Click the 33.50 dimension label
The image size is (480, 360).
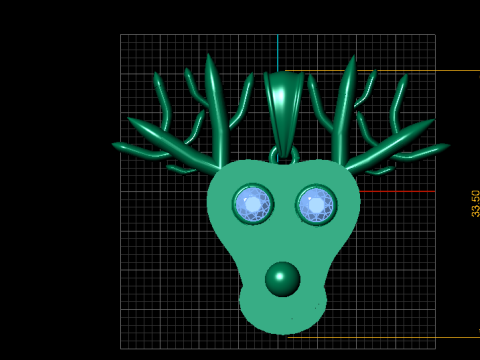tap(475, 203)
